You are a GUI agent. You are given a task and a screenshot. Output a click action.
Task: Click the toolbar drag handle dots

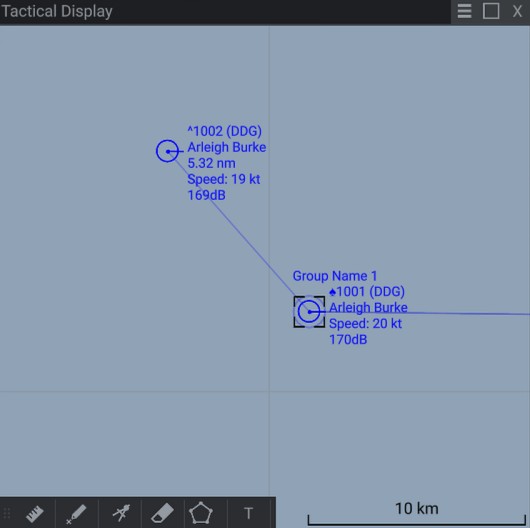[7, 513]
